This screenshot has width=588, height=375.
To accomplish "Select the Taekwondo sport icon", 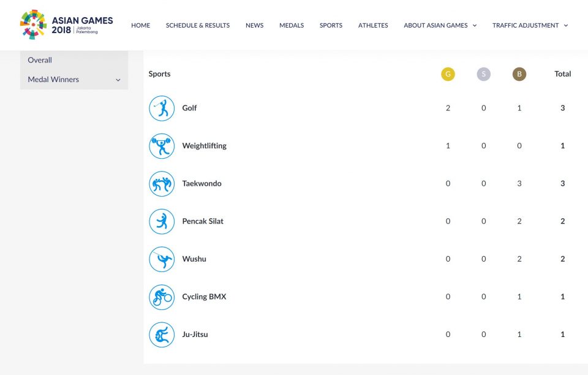I will coord(162,184).
